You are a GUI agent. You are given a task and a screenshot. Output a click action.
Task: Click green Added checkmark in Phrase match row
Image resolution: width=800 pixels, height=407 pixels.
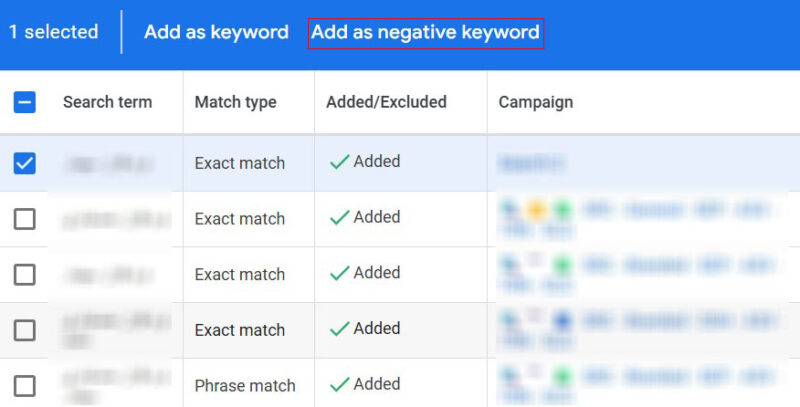point(340,384)
